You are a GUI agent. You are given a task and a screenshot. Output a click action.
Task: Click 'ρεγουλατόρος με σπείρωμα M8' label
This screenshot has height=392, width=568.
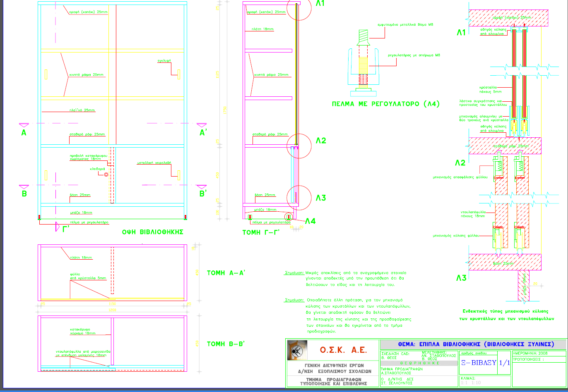(414, 55)
